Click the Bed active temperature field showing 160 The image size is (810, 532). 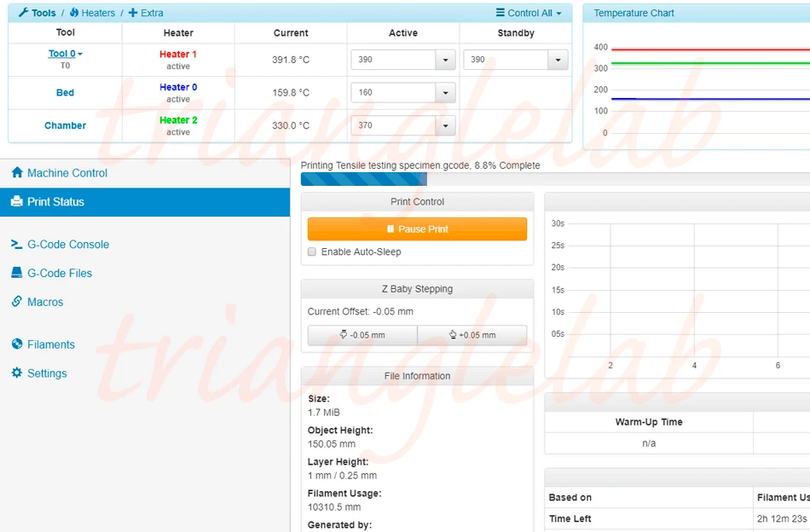[394, 93]
